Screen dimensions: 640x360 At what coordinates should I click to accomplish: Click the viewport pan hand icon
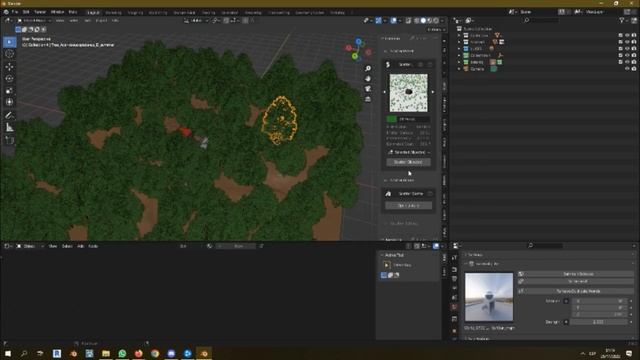click(x=368, y=78)
